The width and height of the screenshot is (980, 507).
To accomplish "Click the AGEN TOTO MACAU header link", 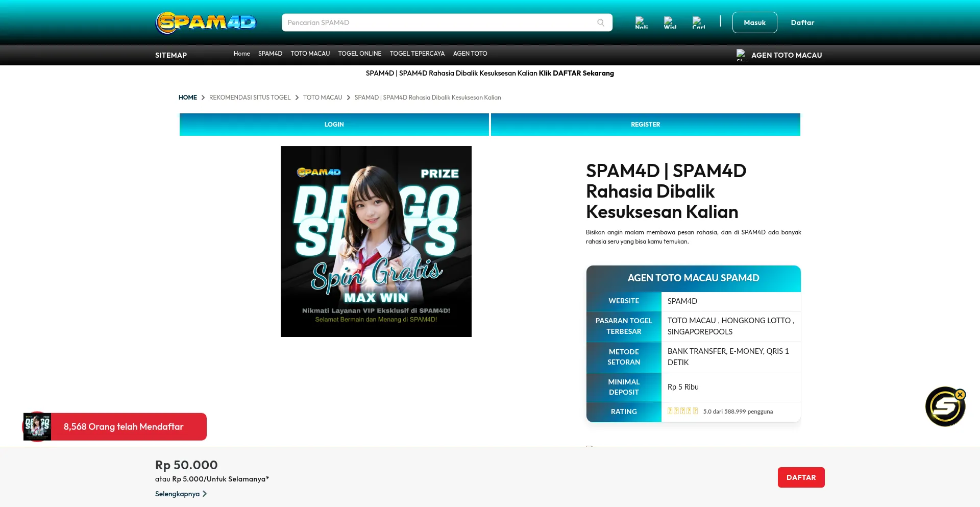I will pyautogui.click(x=787, y=55).
